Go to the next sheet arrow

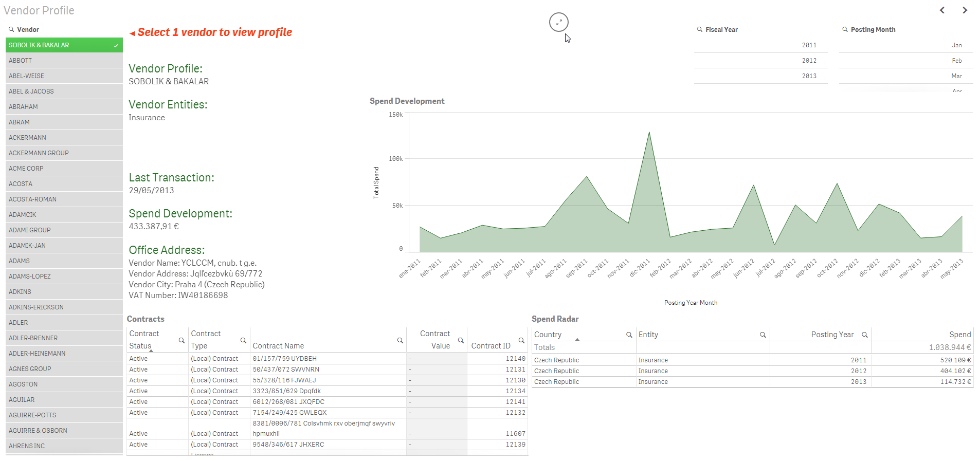tap(965, 10)
